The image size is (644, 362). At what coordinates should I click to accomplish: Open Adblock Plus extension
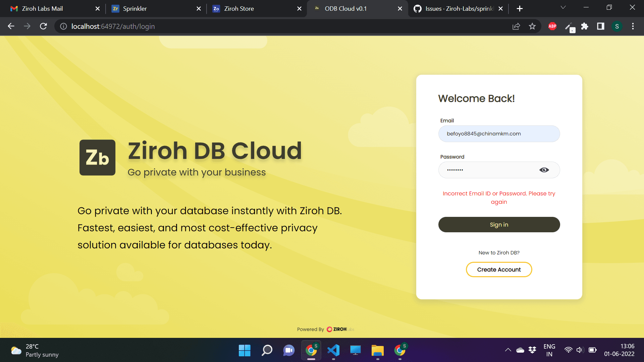pyautogui.click(x=552, y=26)
